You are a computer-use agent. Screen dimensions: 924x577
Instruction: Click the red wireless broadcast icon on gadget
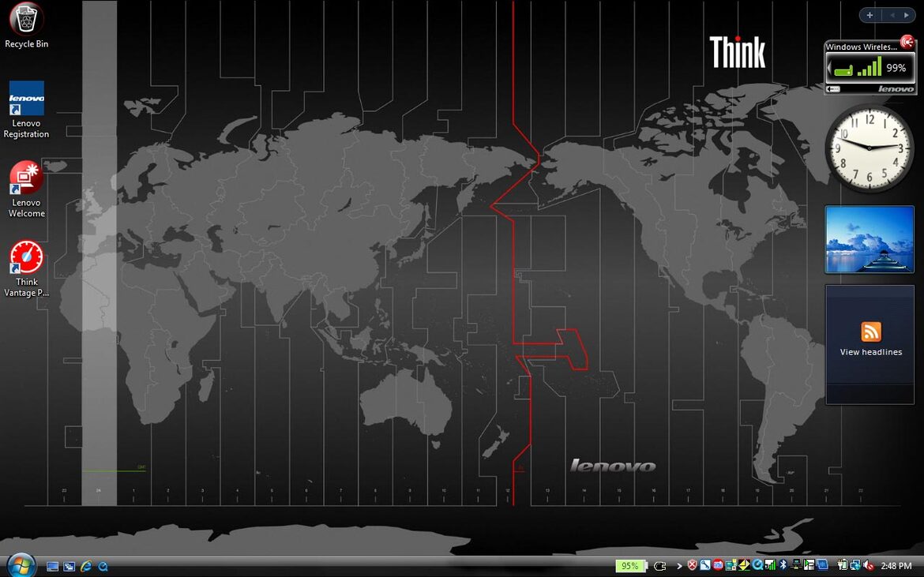coord(907,41)
